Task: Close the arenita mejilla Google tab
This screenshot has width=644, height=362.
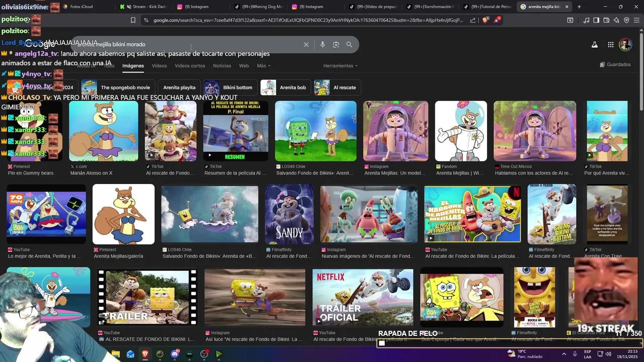Action: [567, 7]
